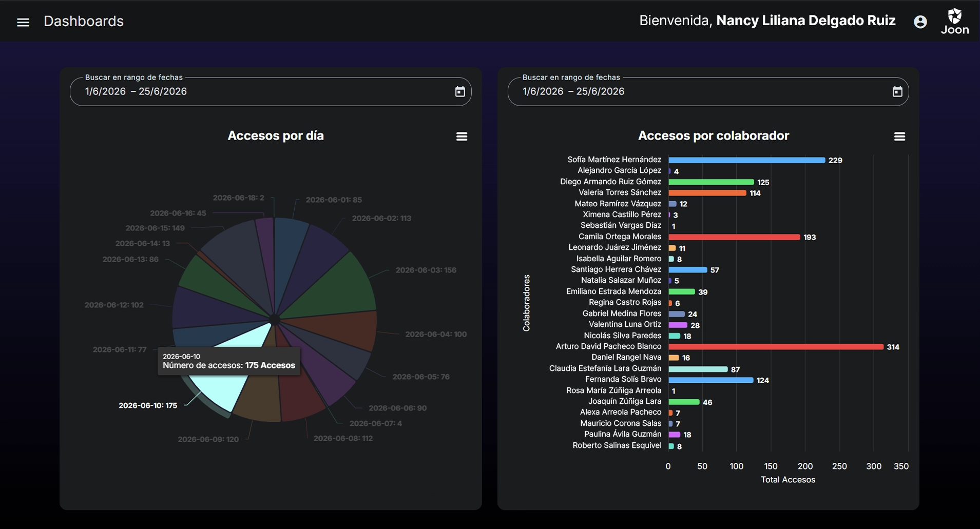Click the name Mateo Ramírez Vázquez
The width and height of the screenshot is (980, 529).
point(618,204)
